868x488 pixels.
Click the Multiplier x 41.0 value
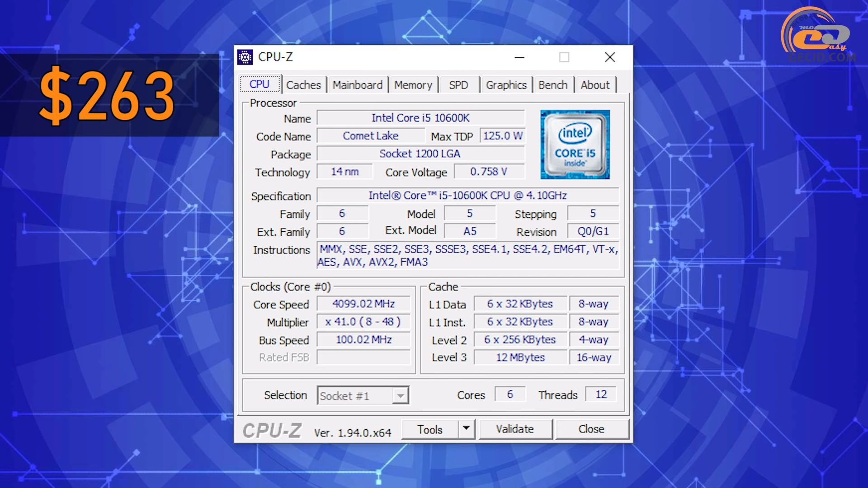tap(364, 322)
